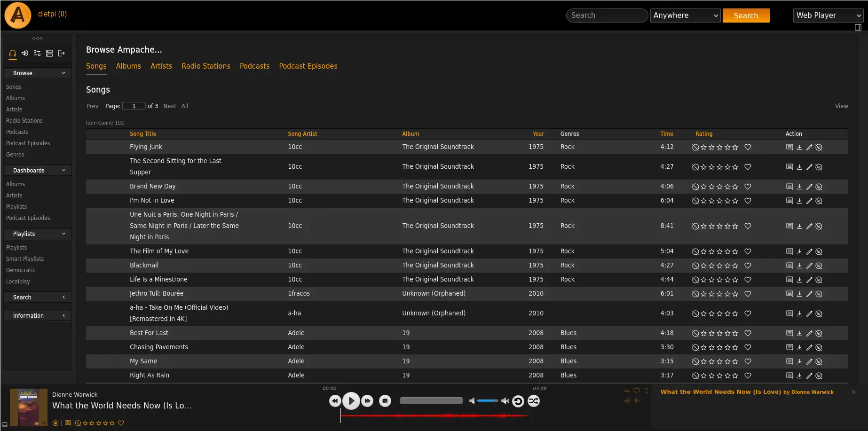Viewport: 868px width, 431px height.
Task: Toggle shuffle in the web player
Action: 534,401
